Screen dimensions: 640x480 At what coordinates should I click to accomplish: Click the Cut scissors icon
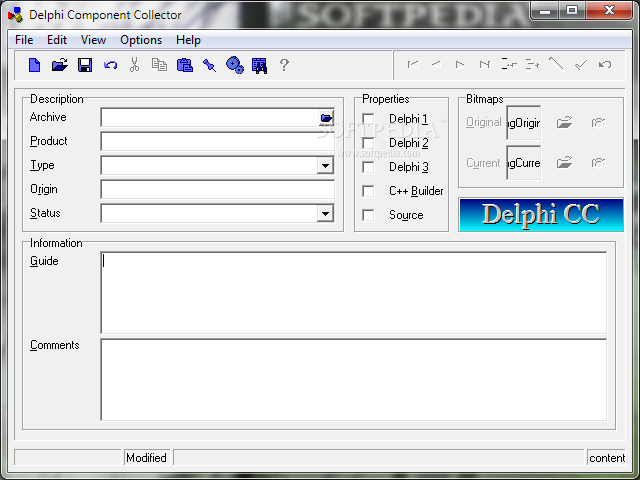coord(134,65)
